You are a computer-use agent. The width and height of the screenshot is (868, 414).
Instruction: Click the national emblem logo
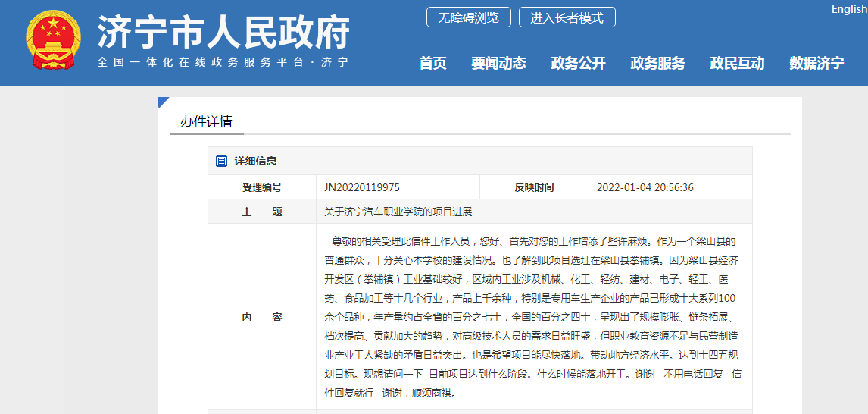coord(53,40)
